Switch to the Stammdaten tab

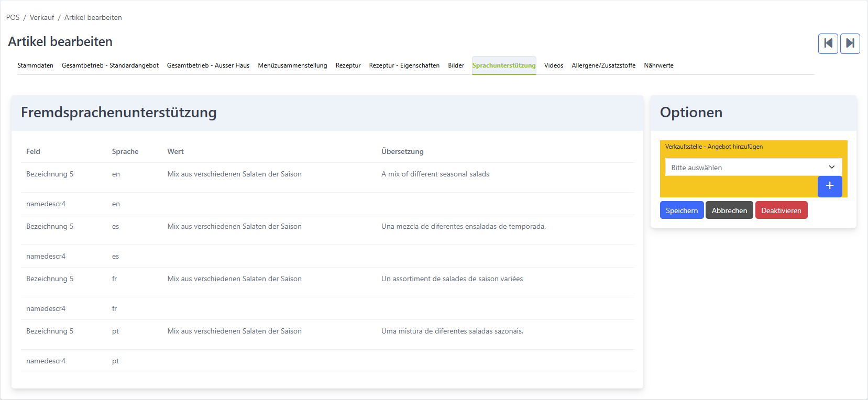36,65
